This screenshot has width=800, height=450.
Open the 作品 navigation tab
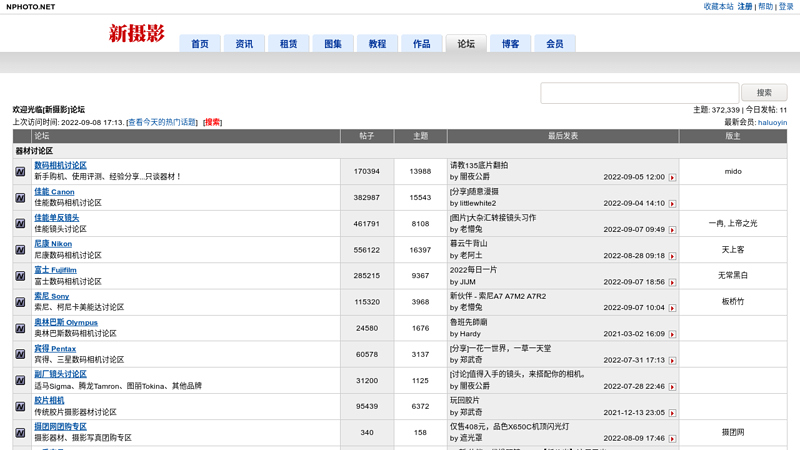click(422, 44)
